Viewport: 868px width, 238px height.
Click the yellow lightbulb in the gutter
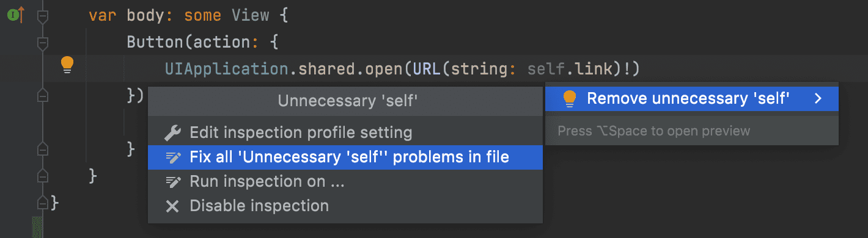(x=67, y=64)
